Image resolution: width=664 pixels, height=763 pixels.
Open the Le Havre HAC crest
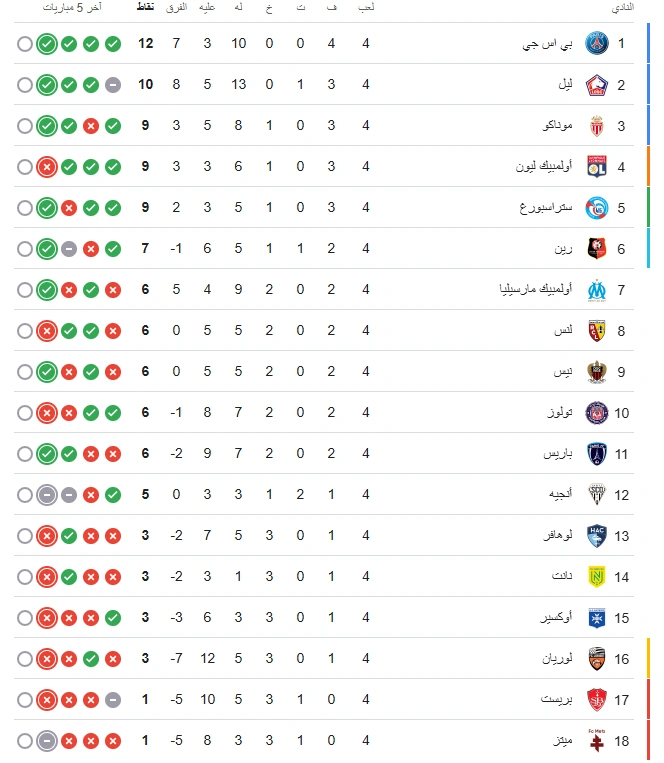596,536
